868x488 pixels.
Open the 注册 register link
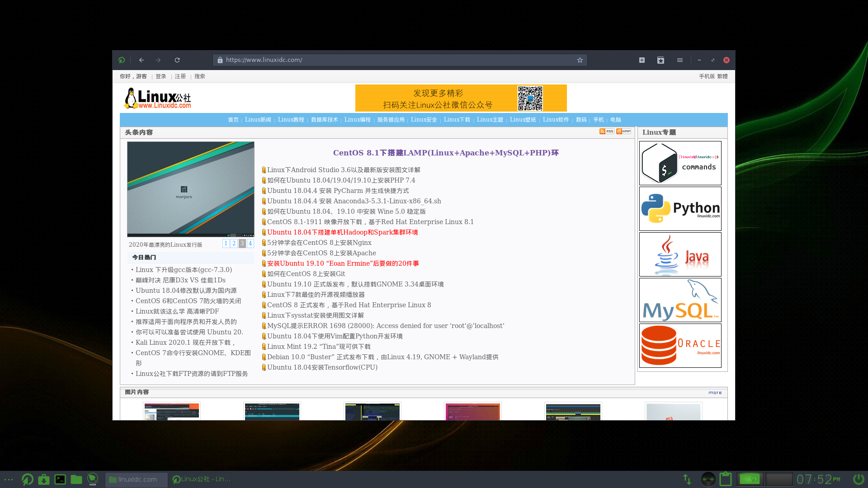180,76
